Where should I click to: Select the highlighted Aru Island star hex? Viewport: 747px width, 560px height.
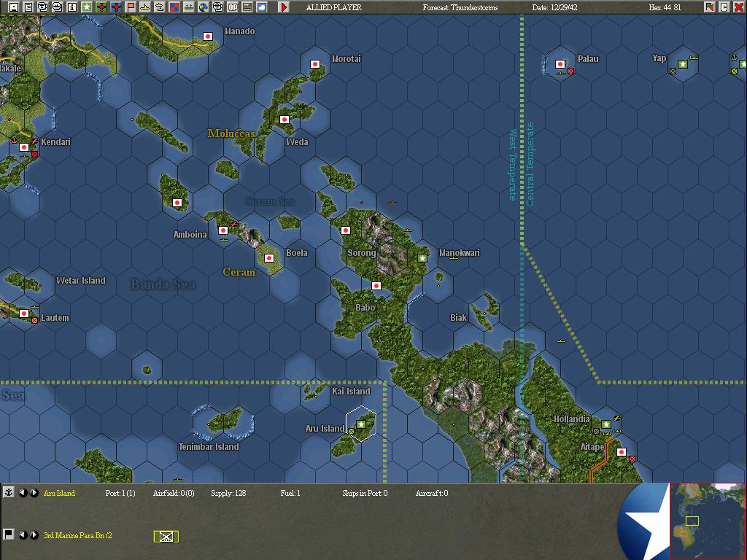point(361,424)
